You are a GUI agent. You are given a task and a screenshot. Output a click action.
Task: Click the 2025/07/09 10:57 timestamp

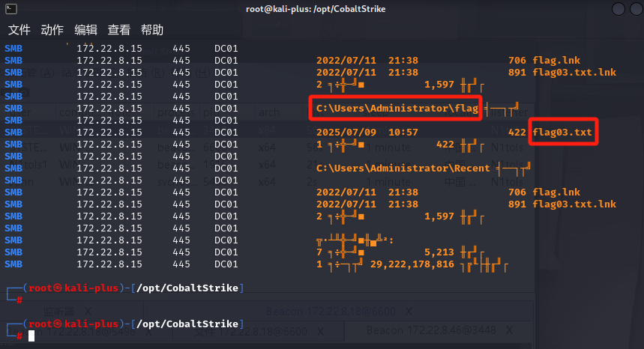click(367, 132)
